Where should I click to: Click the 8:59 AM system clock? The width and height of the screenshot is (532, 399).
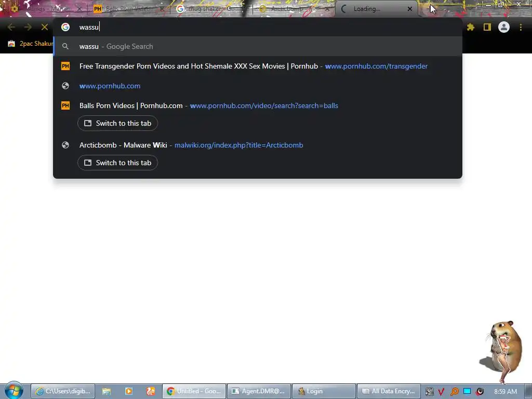pyautogui.click(x=506, y=392)
